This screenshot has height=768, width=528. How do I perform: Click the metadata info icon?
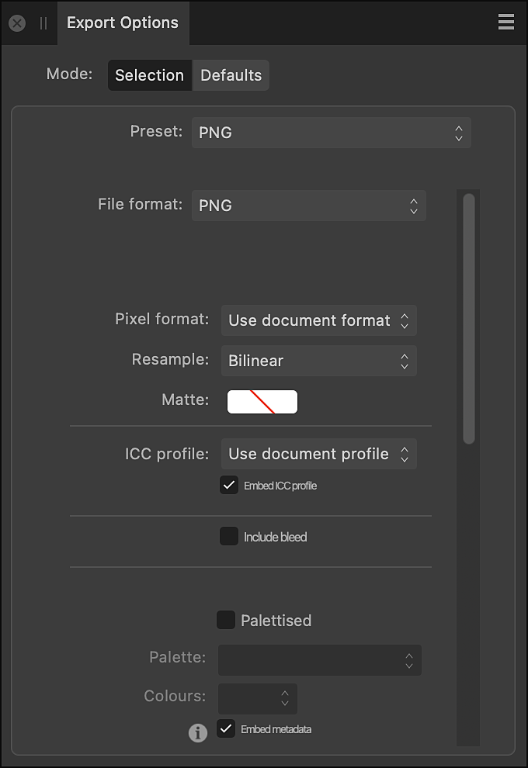[x=198, y=733]
